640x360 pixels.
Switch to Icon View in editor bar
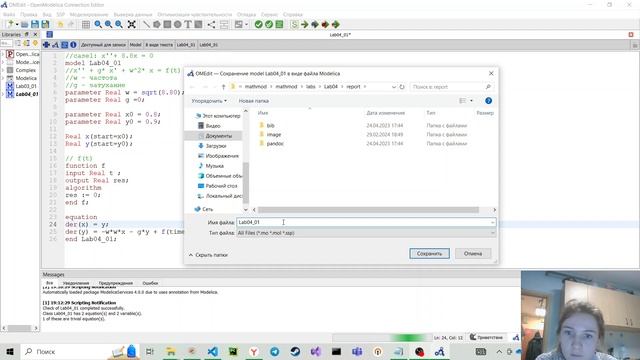(47, 44)
